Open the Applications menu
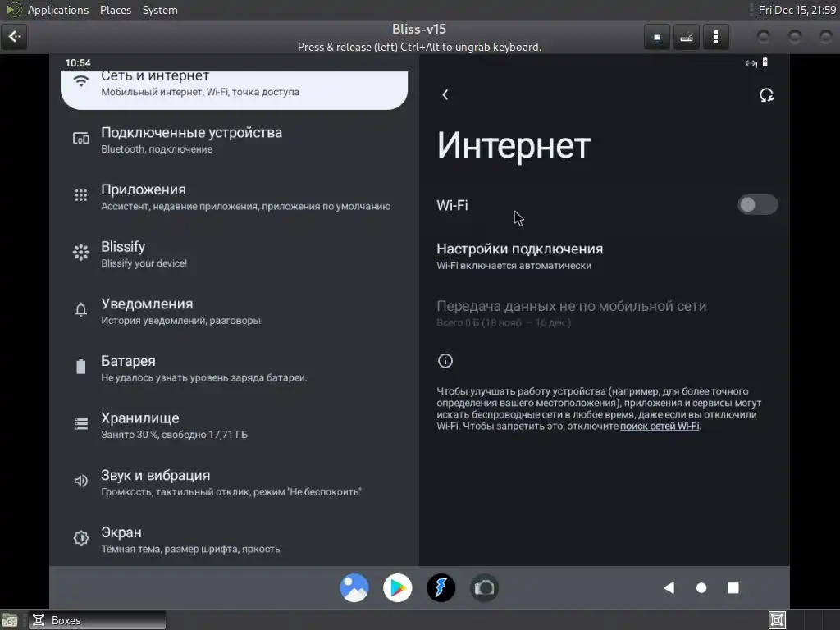This screenshot has width=840, height=630. point(58,10)
